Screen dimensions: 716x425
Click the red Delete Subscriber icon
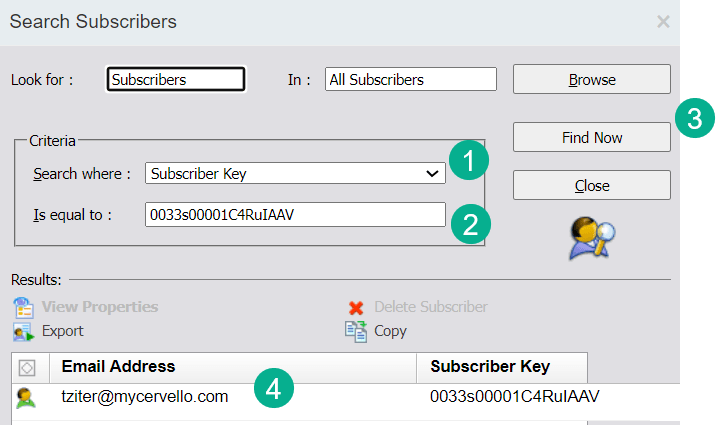pyautogui.click(x=356, y=308)
